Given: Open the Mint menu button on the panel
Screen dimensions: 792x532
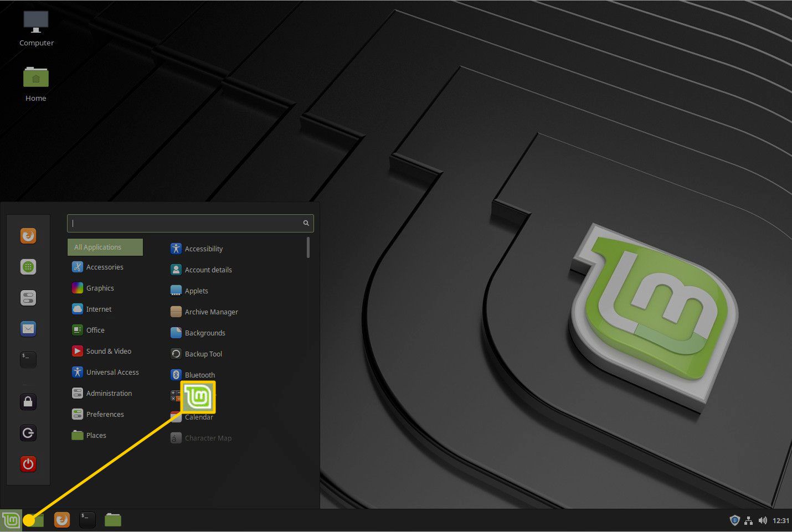Looking at the screenshot, I should point(11,520).
